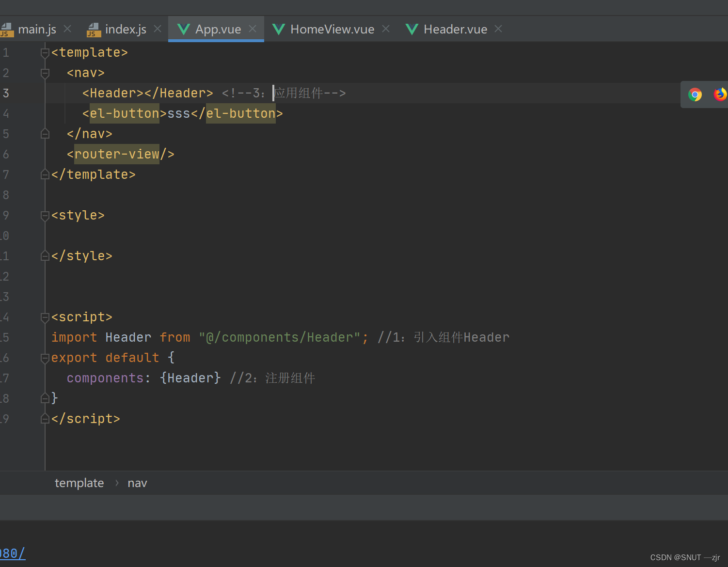This screenshot has height=567, width=728.
Task: Fold at the </style> closing marker
Action: 45,256
